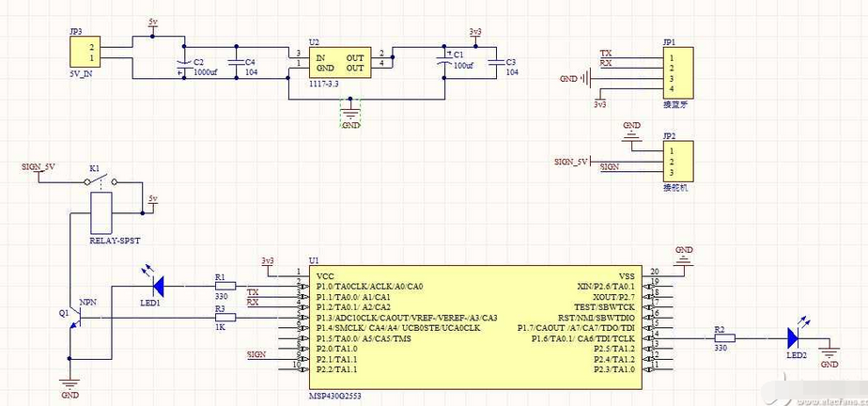This screenshot has height=406, width=868.
Task: Click the P1.4/SMCLK pin label
Action: 398,328
